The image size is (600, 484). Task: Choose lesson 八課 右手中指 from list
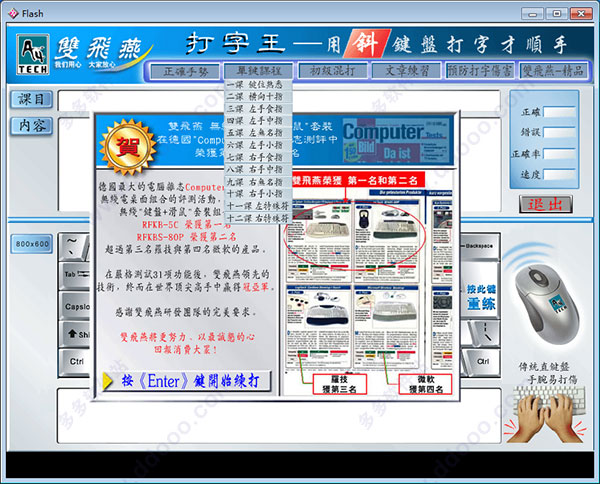pos(259,169)
